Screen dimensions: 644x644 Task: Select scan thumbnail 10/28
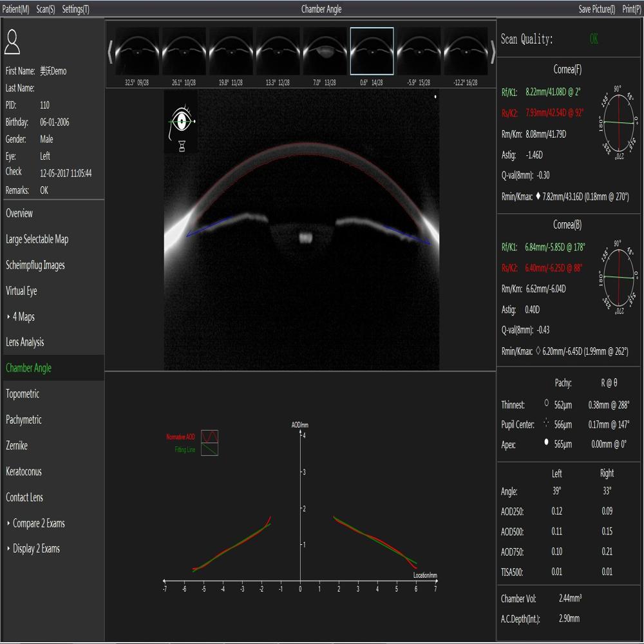coord(184,51)
